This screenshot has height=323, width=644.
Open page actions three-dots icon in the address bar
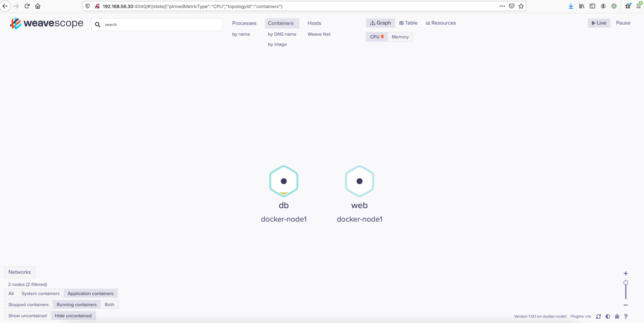point(502,6)
